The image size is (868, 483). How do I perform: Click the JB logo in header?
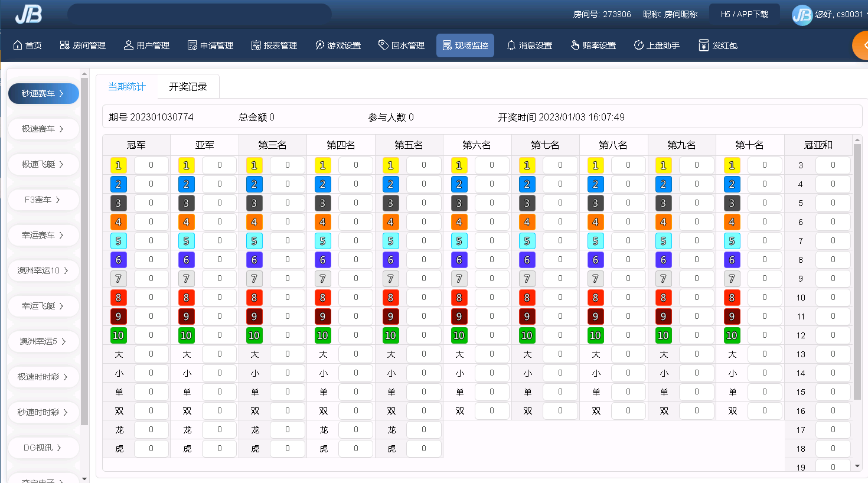(28, 14)
